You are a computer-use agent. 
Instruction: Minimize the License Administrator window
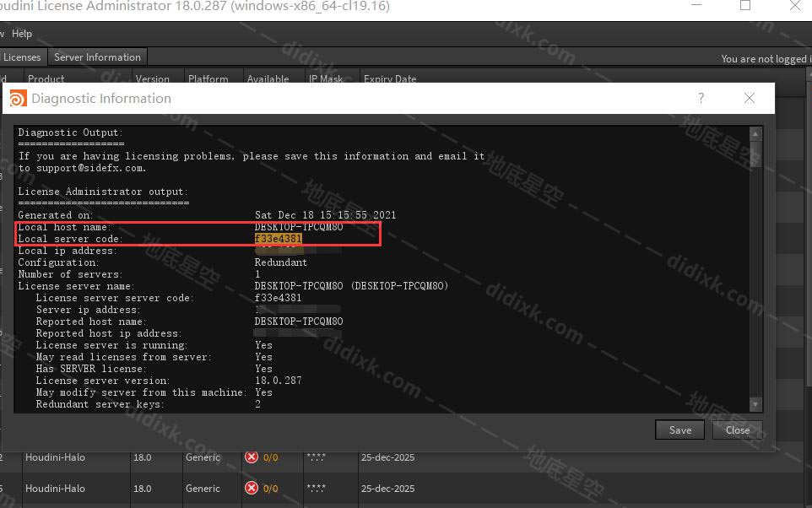(696, 6)
